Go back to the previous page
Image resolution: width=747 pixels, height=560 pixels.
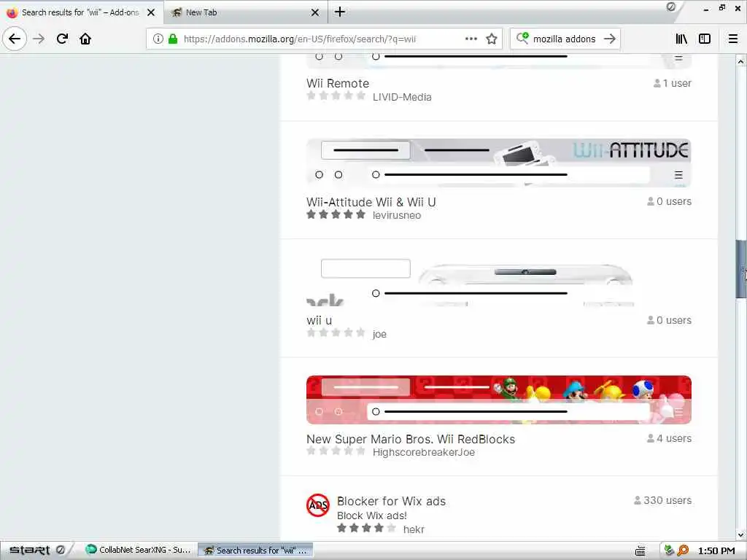[x=15, y=39]
